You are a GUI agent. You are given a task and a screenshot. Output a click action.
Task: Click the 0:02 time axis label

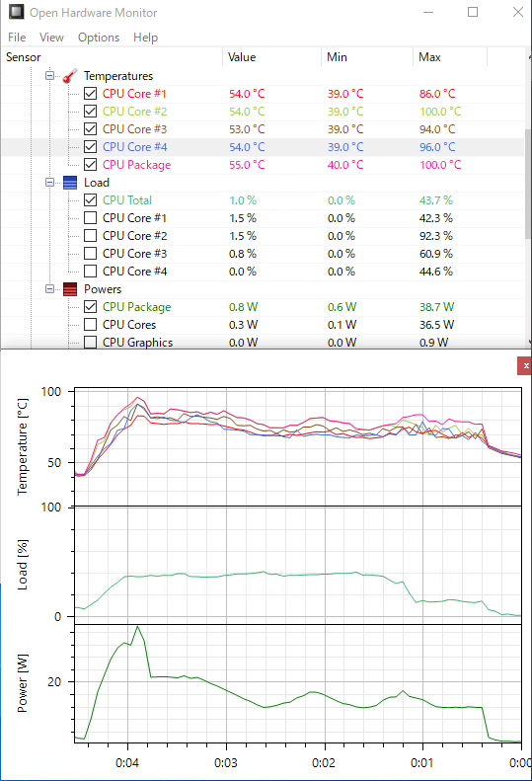(x=324, y=763)
